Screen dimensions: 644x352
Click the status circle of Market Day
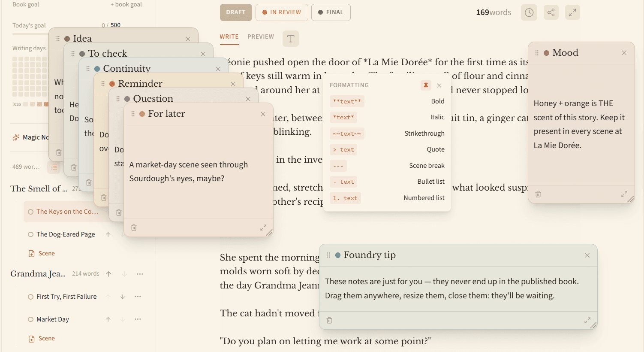tap(30, 319)
